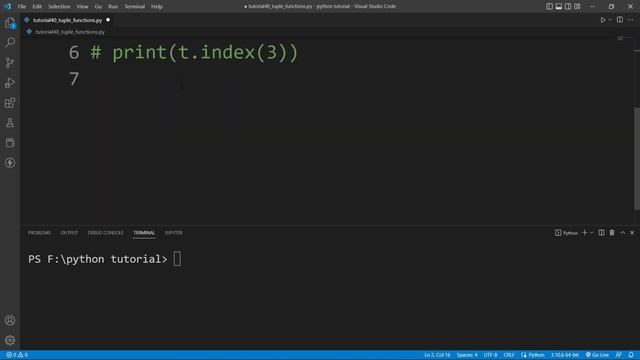Split the editor to the right
Screen dimensions: 640x360
[620, 20]
